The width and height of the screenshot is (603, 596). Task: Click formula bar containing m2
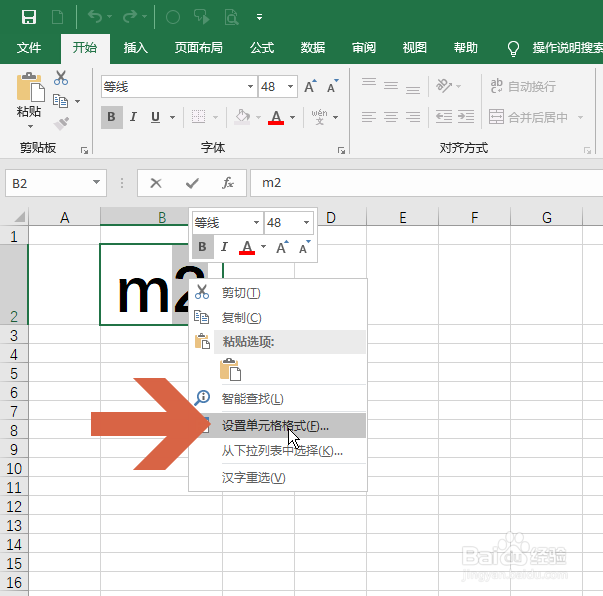pos(426,183)
